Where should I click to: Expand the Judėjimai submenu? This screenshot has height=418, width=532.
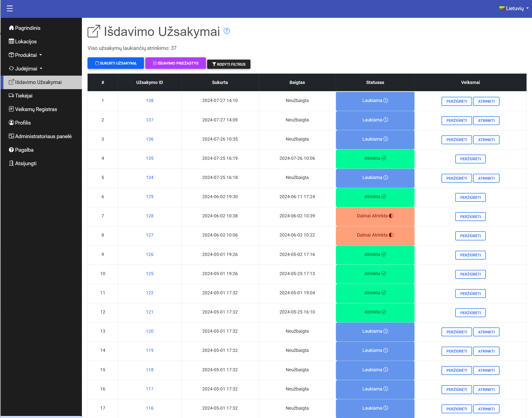[x=26, y=69]
